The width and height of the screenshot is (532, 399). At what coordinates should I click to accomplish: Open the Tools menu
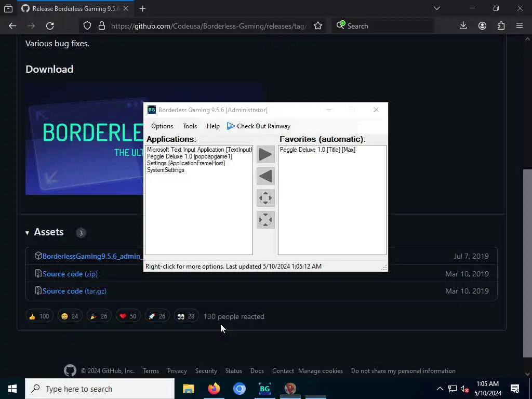click(190, 126)
